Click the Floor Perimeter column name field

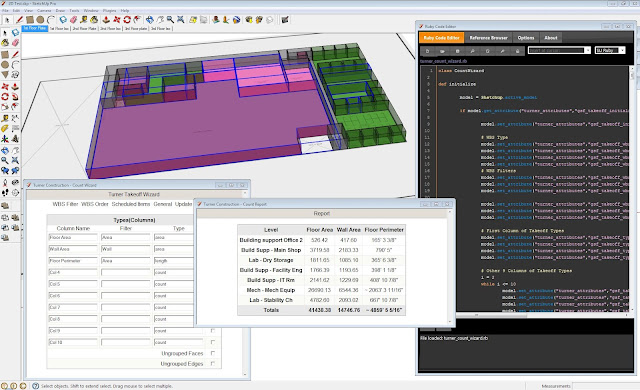[x=73, y=261]
